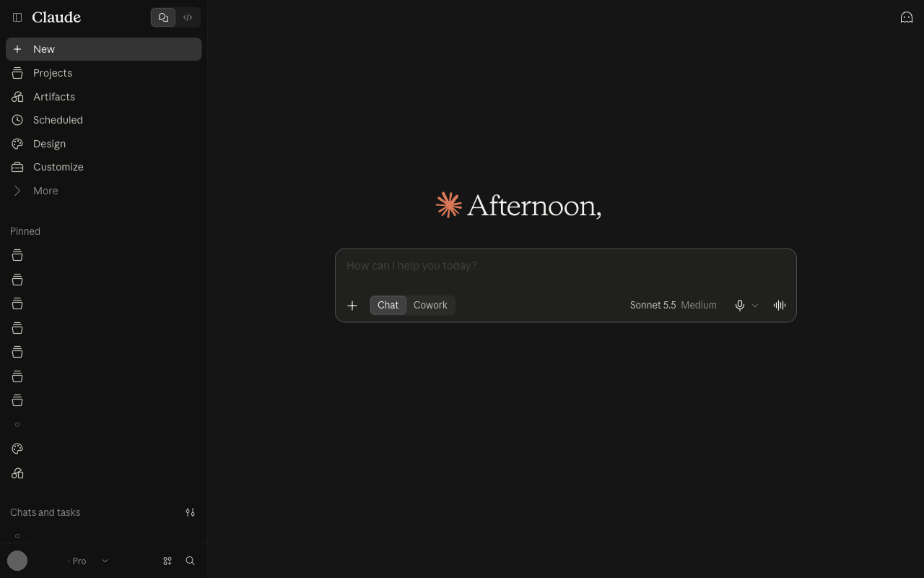Click the Scheduled clock icon
The image size is (924, 578).
point(17,120)
